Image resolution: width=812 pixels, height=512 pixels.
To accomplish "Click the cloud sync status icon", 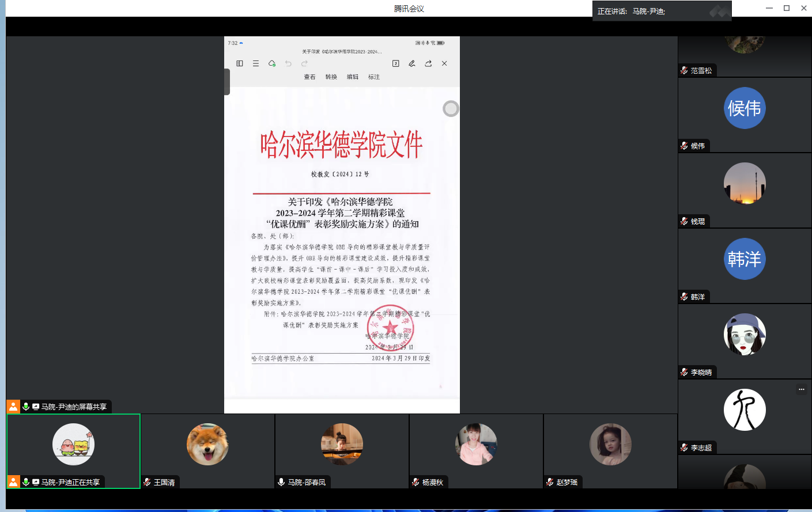I will tap(272, 63).
